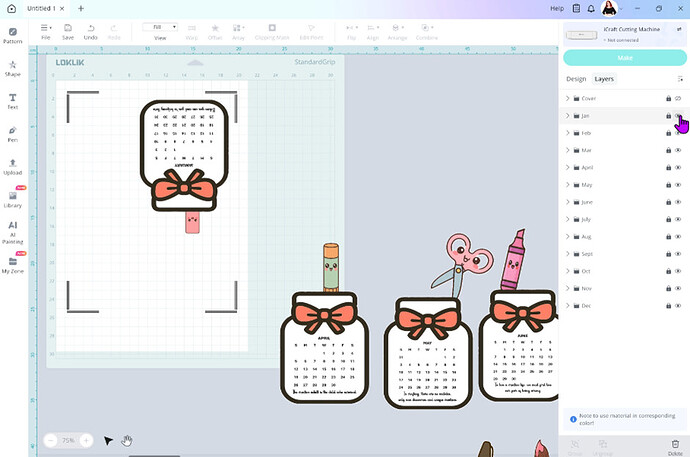Expand the April layer group
This screenshot has height=457, width=690.
tap(568, 167)
